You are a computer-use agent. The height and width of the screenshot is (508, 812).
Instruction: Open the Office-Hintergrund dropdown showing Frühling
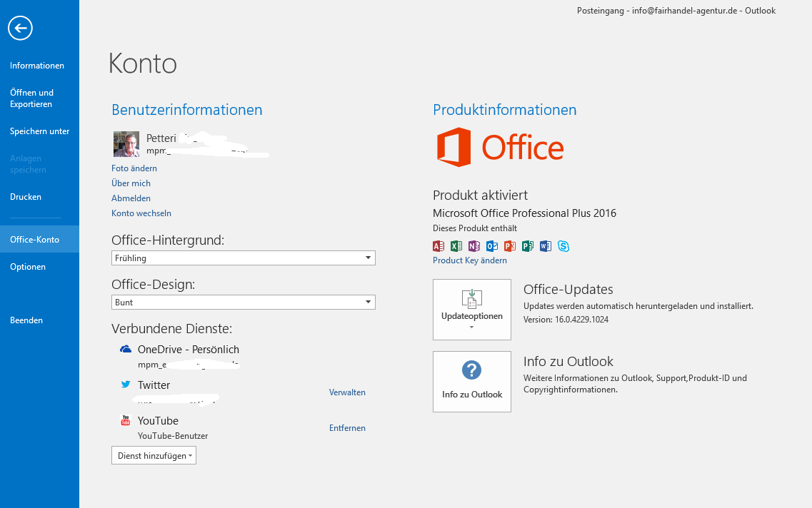(x=244, y=258)
